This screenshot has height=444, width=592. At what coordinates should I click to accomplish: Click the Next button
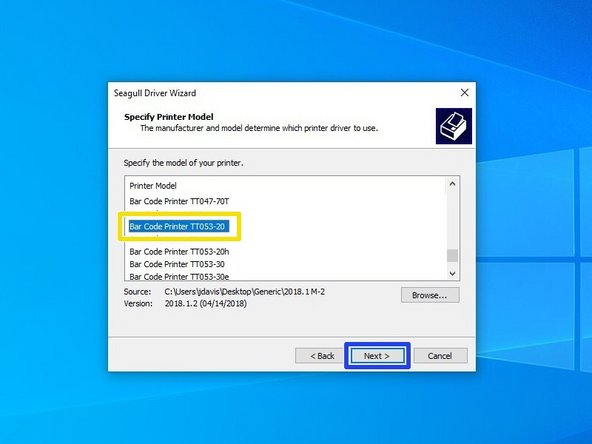[x=377, y=356]
